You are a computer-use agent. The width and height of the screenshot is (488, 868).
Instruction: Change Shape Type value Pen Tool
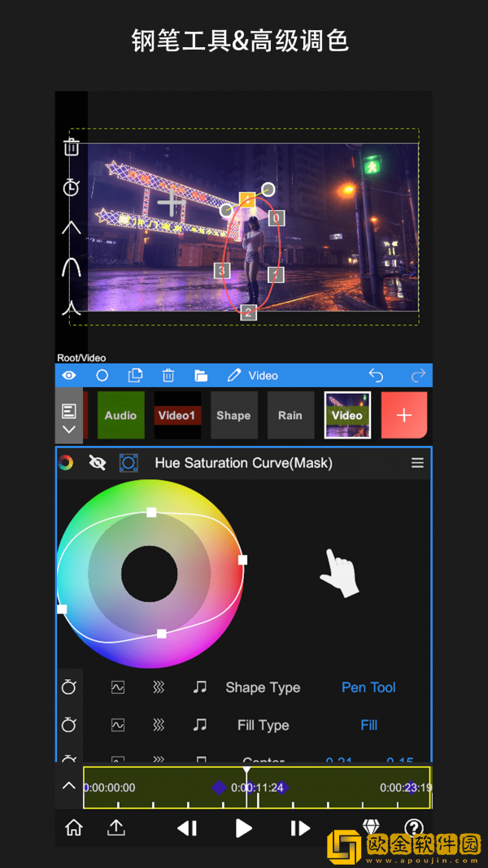tap(368, 687)
